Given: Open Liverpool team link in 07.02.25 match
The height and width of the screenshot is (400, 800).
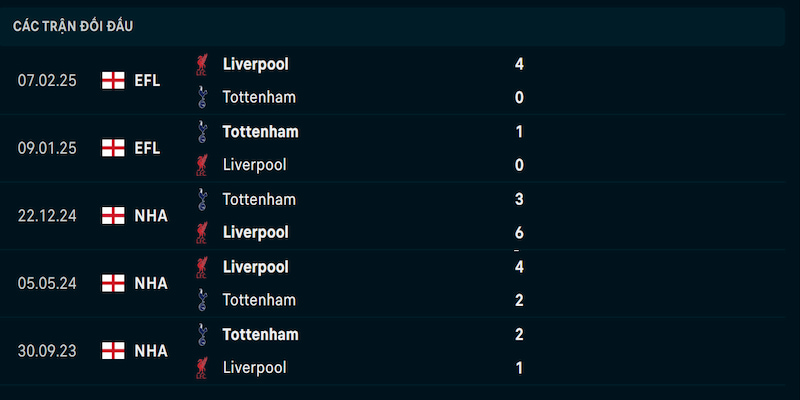Looking at the screenshot, I should pyautogui.click(x=256, y=64).
